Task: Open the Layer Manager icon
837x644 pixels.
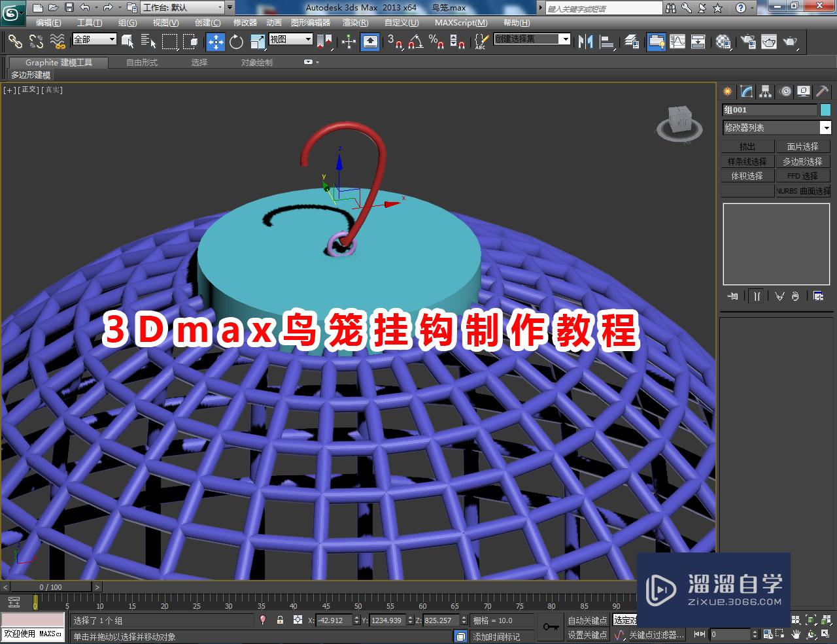Action: [x=632, y=41]
